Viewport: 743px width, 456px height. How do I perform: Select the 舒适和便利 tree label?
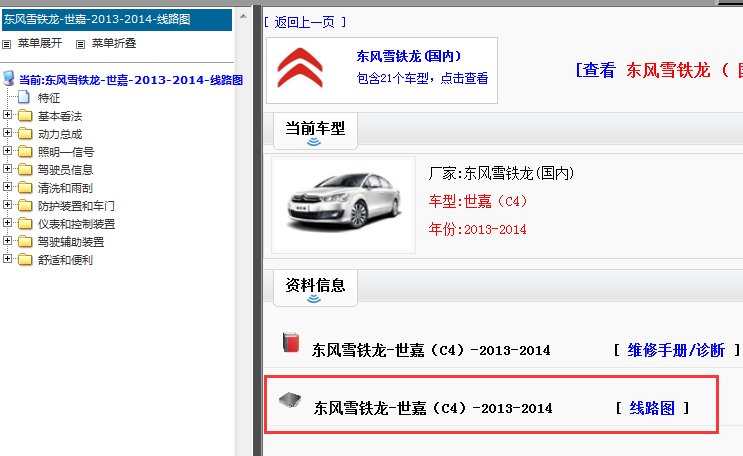[x=65, y=260]
